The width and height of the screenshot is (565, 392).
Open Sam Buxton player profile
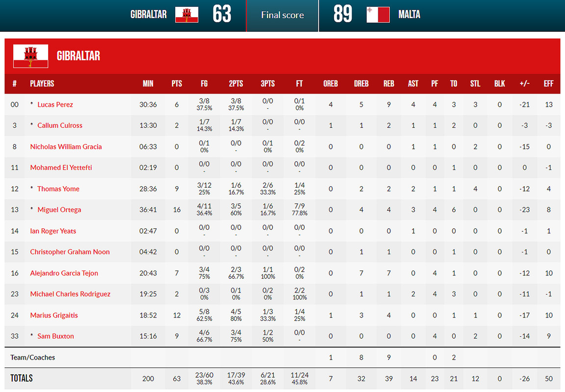coord(55,336)
